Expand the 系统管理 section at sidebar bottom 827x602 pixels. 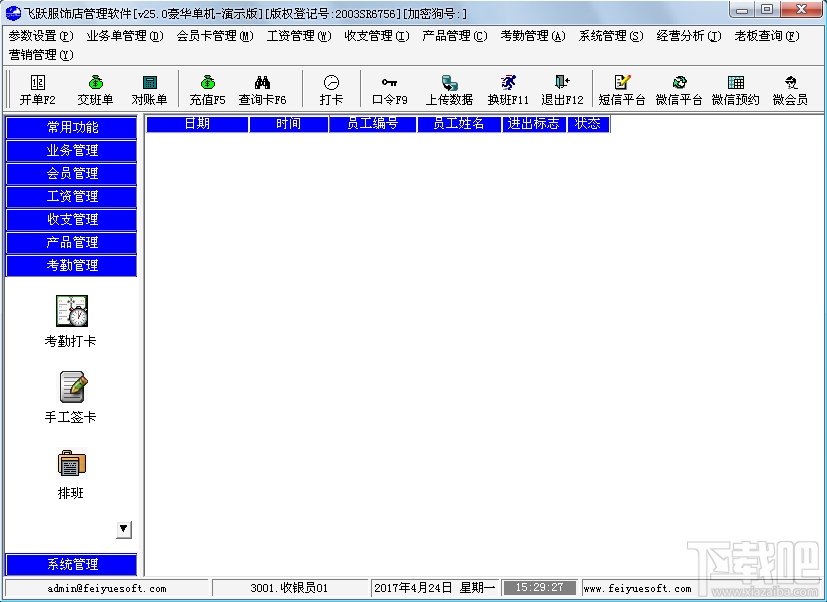(72, 565)
